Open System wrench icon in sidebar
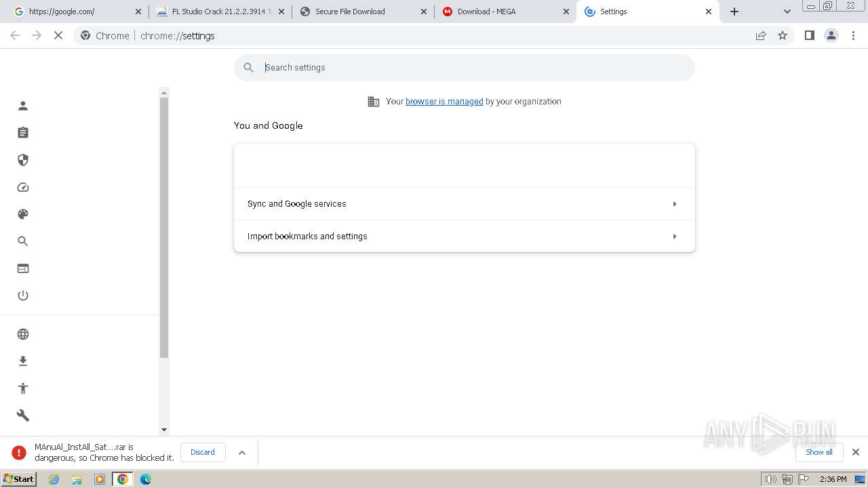Viewport: 868px width, 488px height. pos(23,415)
